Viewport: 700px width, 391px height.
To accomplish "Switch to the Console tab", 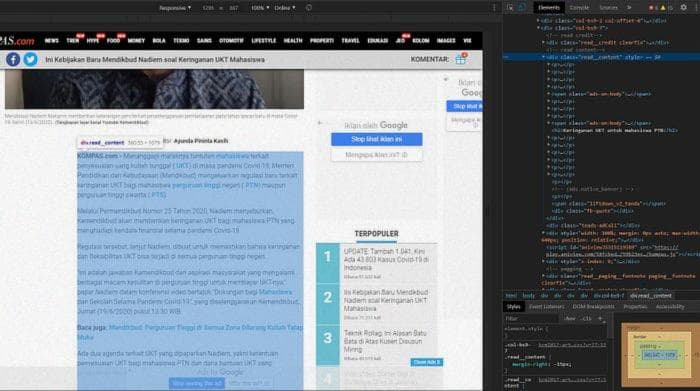I will tap(579, 8).
